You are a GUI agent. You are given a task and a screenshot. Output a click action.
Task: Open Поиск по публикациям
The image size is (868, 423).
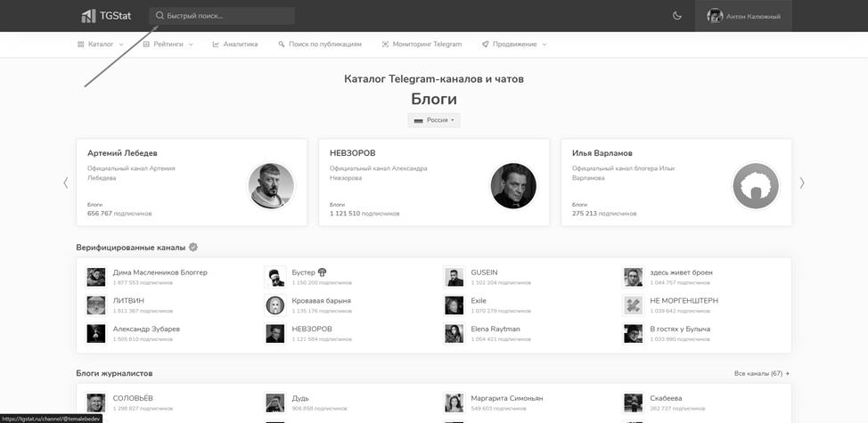[319, 45]
